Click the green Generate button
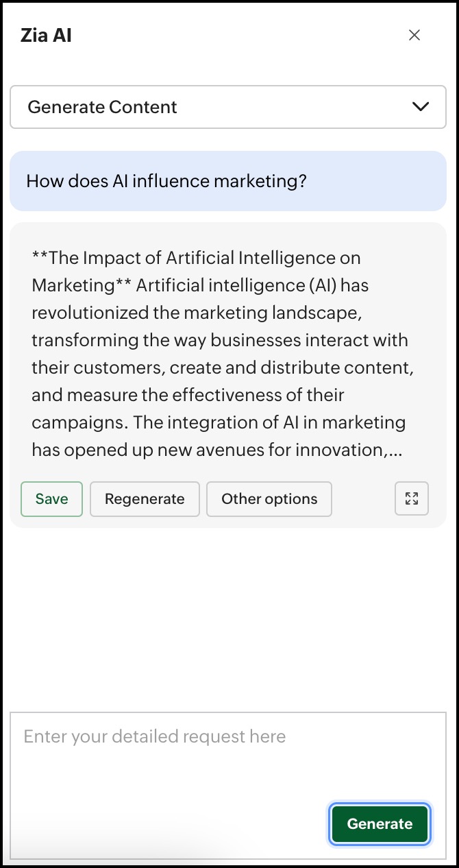Image resolution: width=459 pixels, height=868 pixels. pos(380,823)
